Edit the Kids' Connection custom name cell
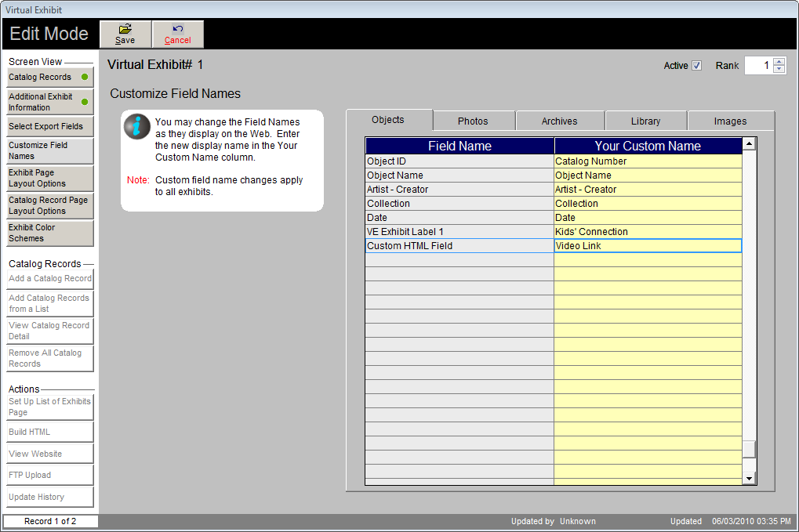Viewport: 799px width, 532px height. tap(648, 232)
